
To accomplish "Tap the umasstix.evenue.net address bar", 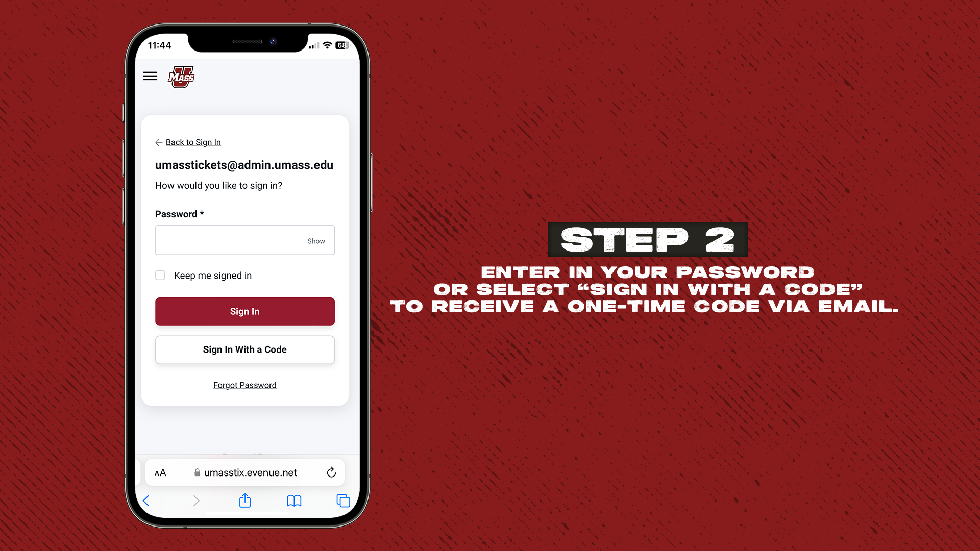I will [x=244, y=472].
